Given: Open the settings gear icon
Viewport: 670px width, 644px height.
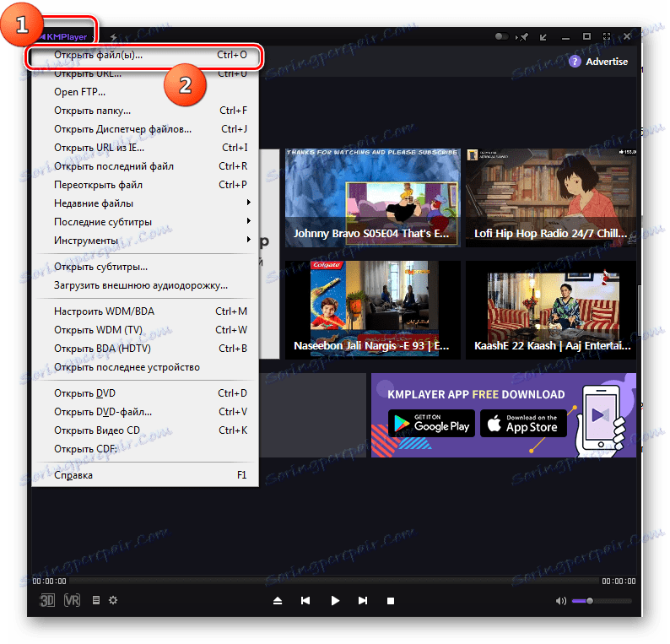Looking at the screenshot, I should (x=113, y=600).
